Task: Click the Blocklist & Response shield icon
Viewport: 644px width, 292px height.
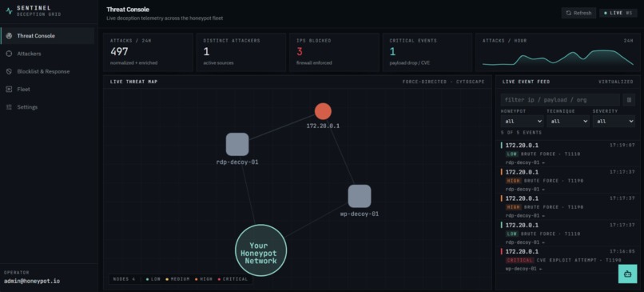Action: click(9, 71)
